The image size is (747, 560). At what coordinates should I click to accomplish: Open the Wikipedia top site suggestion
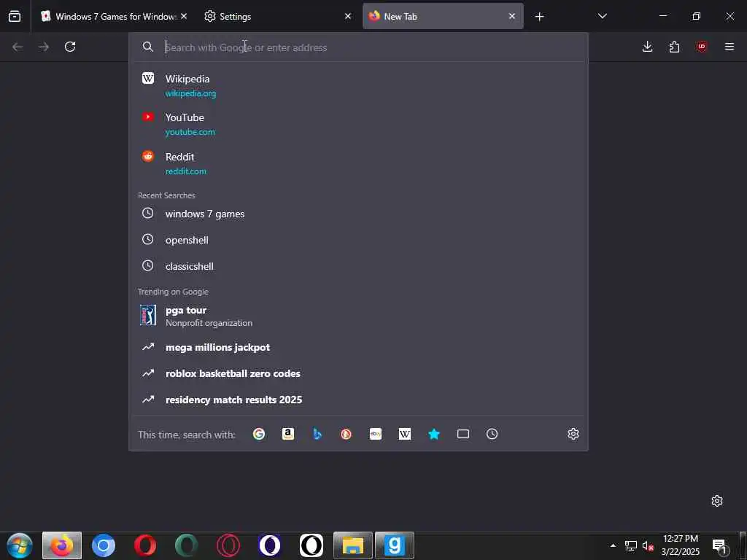[358, 85]
